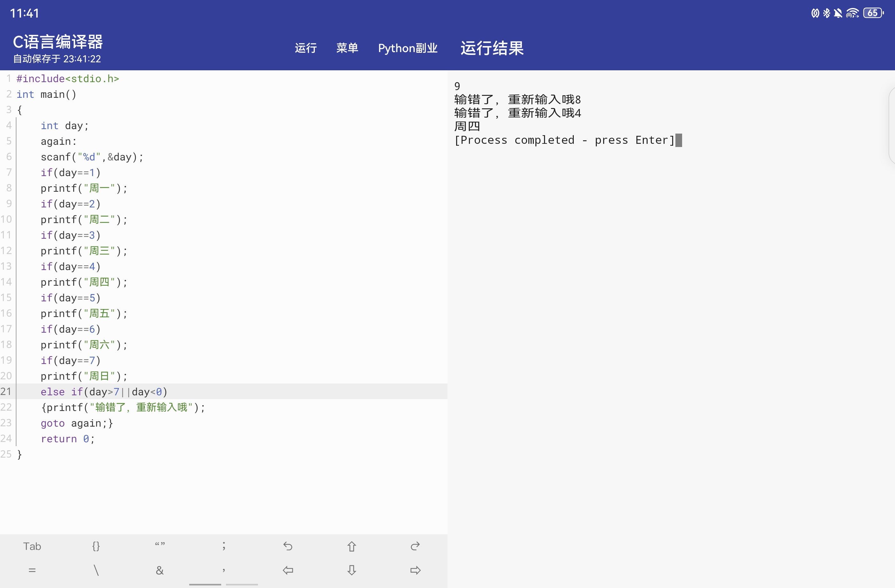The image size is (895, 588).
Task: Tap the redo arrow icon
Action: pyautogui.click(x=415, y=546)
